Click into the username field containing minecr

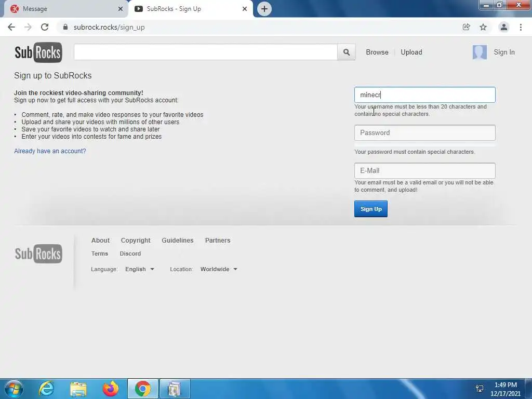click(x=425, y=95)
